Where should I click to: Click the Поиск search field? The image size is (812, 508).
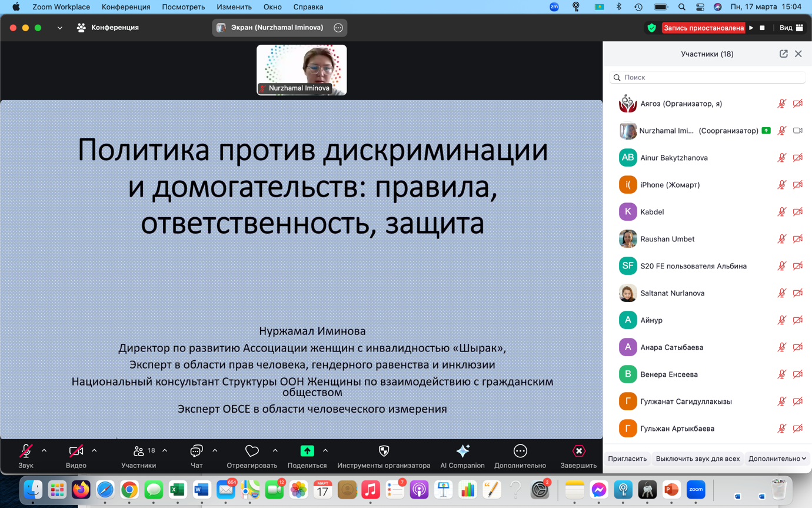[706, 77]
